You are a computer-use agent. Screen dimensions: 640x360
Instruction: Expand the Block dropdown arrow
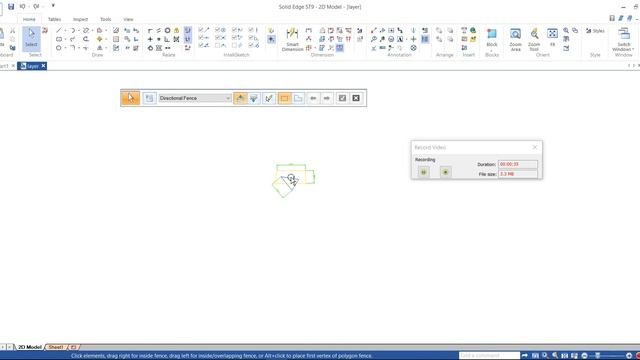click(x=491, y=51)
